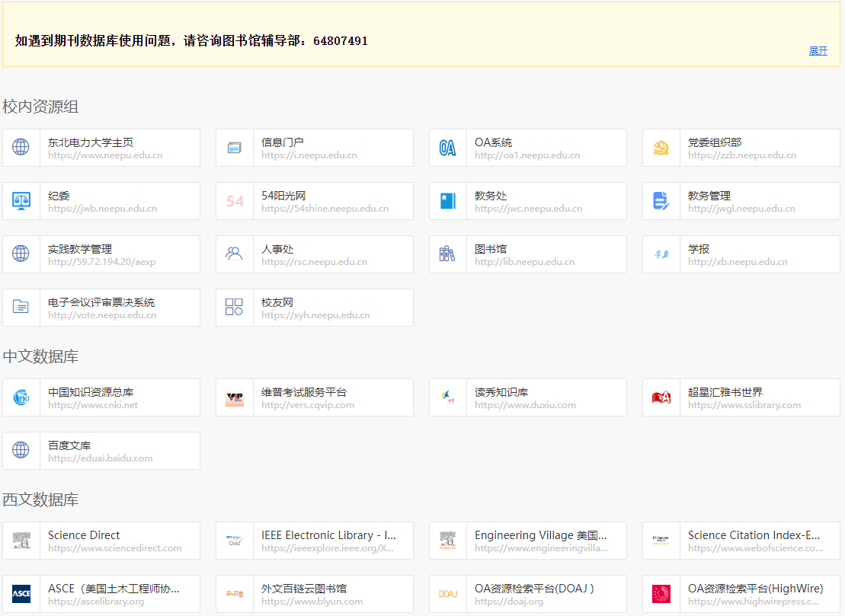845x616 pixels.
Task: Click the 信息门户 window icon
Action: coord(235,148)
